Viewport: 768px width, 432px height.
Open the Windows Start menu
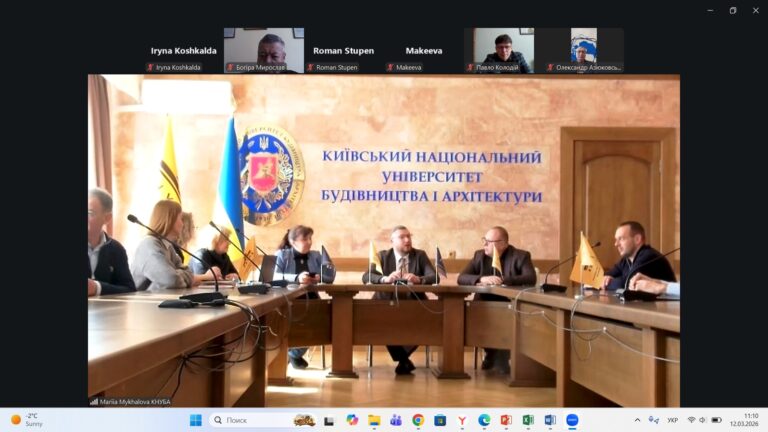point(195,420)
